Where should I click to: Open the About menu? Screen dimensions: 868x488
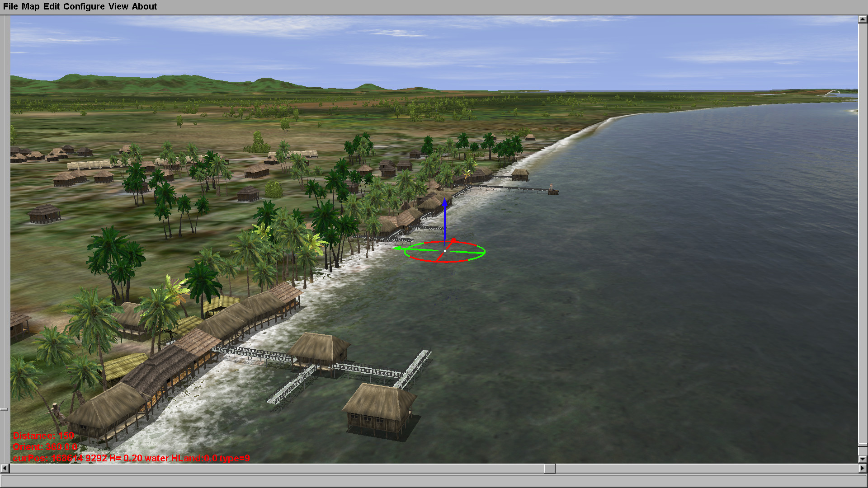pyautogui.click(x=144, y=6)
